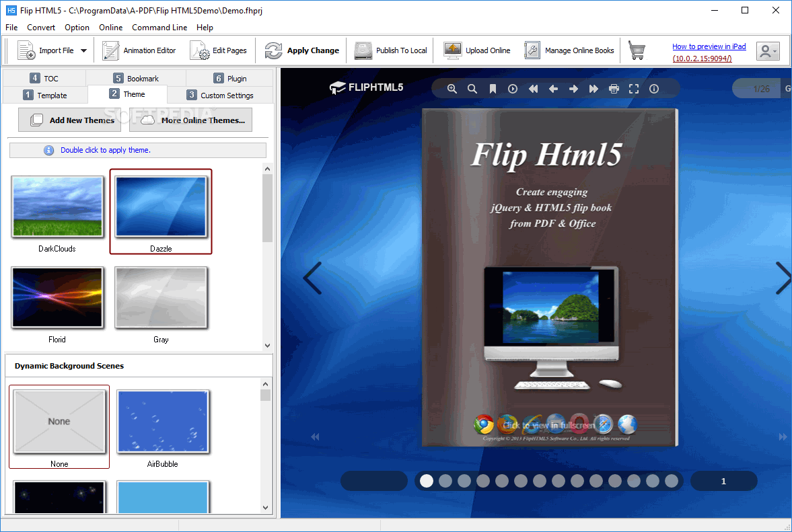The image size is (792, 532).
Task: Switch to the TOC tab
Action: [x=44, y=78]
